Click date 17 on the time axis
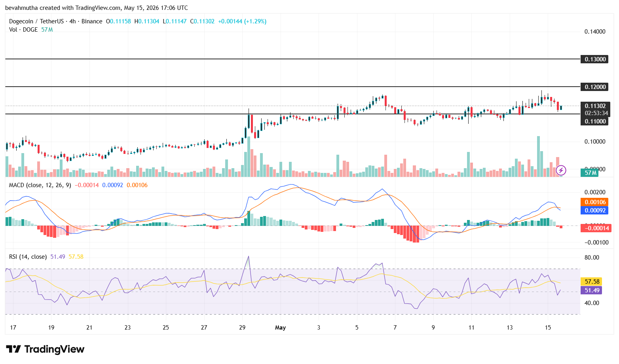The width and height of the screenshot is (619, 364). click(x=13, y=328)
